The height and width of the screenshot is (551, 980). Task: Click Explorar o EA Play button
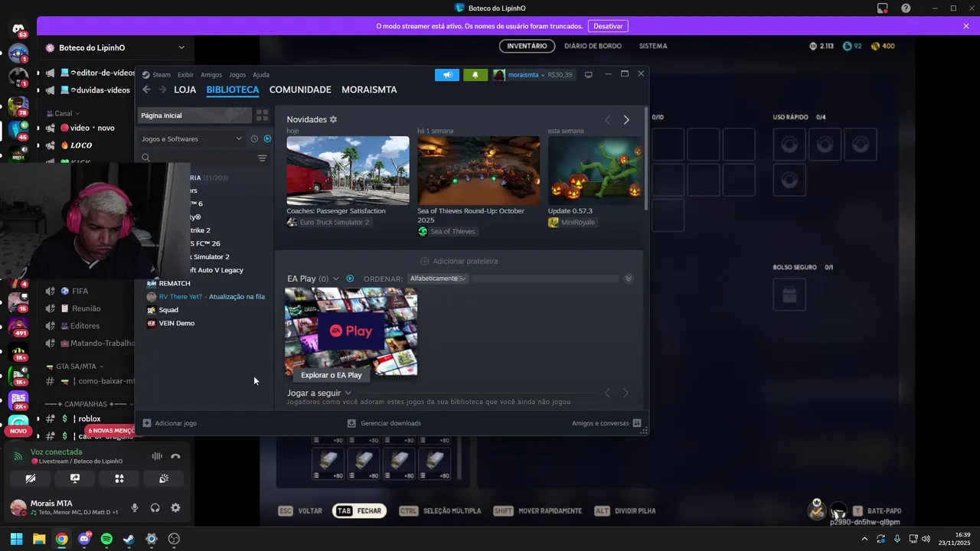[x=332, y=375]
